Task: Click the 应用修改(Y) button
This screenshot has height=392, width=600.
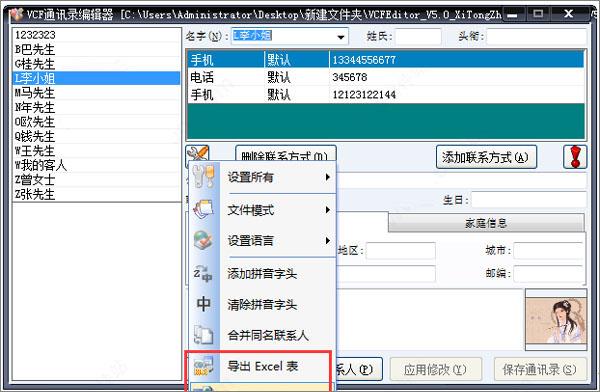Action: pyautogui.click(x=435, y=369)
